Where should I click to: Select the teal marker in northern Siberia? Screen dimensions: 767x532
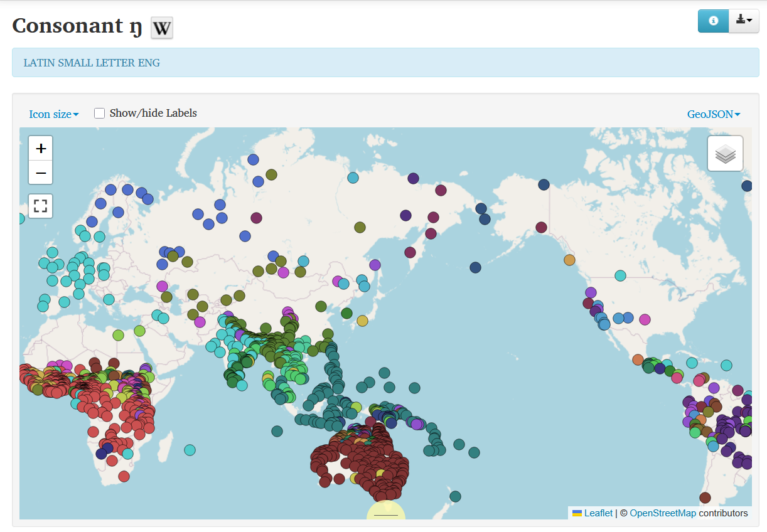point(353,178)
